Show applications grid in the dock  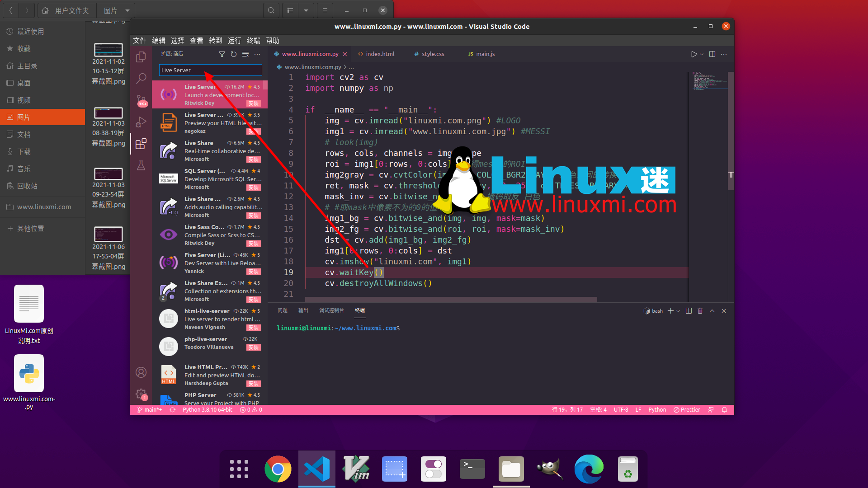pyautogui.click(x=239, y=469)
